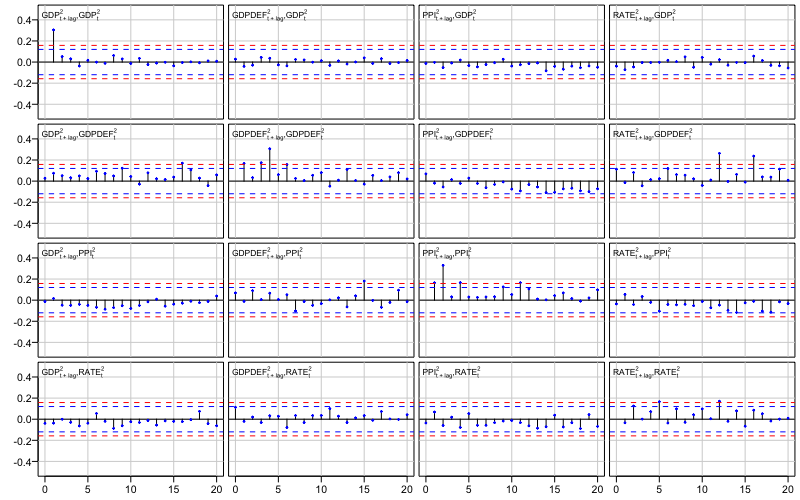
Task: Click the tall lag-1 spike in GDP,GDP panel
Action: pos(53,46)
